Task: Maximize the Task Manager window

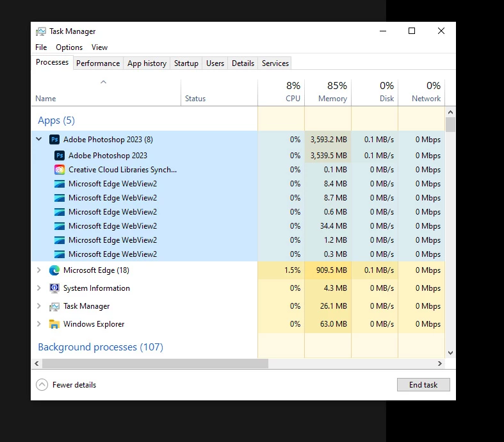Action: pyautogui.click(x=412, y=31)
